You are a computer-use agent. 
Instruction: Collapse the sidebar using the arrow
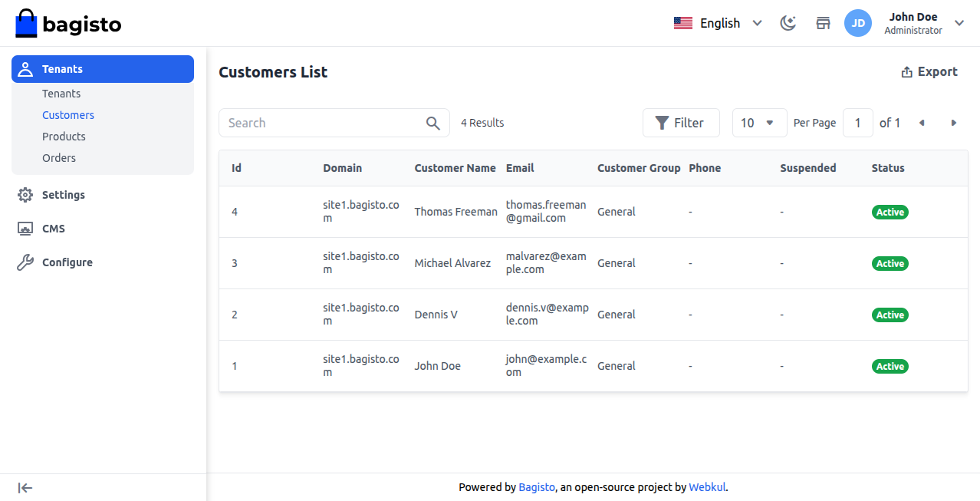click(25, 488)
